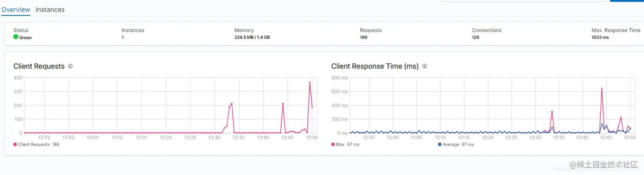The width and height of the screenshot is (644, 175).
Task: Click info icon beside Client Response Time title
Action: (424, 66)
